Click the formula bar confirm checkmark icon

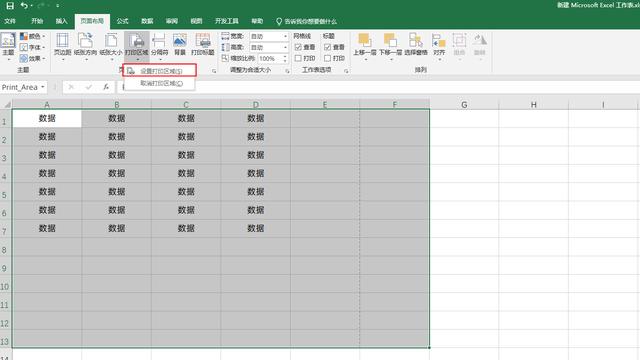pos(89,87)
